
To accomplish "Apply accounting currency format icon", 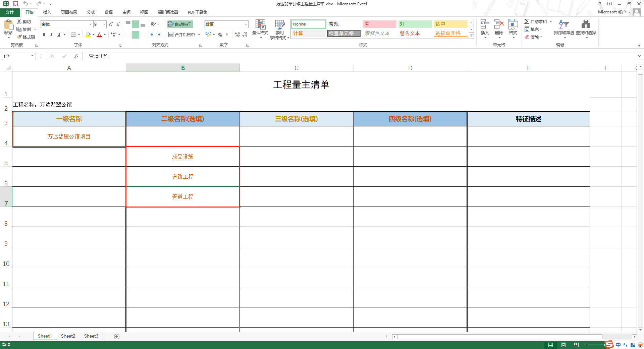I will click(208, 35).
